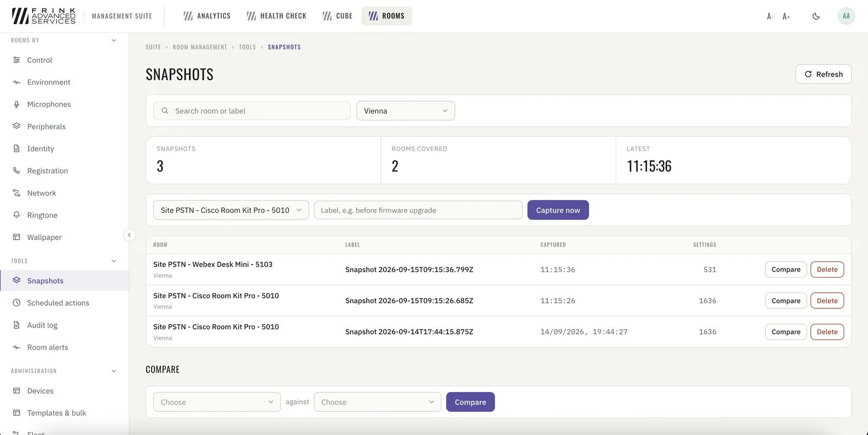Click the Health Check tab stripe icon
Image resolution: width=868 pixels, height=435 pixels.
[251, 16]
